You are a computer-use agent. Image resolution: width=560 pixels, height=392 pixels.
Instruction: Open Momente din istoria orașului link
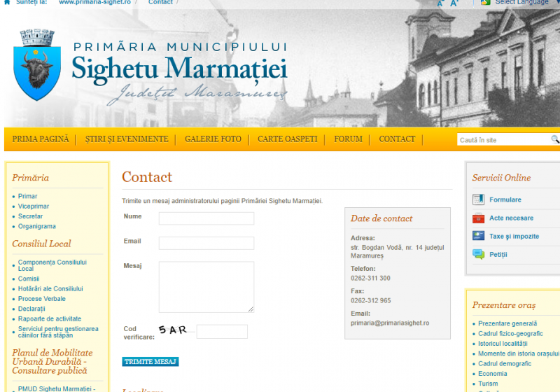pyautogui.click(x=519, y=353)
